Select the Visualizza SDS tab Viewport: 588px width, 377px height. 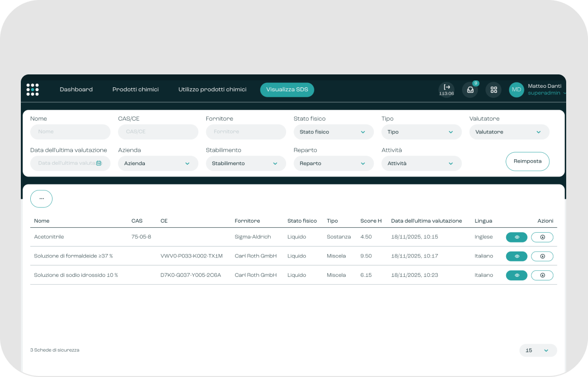[x=287, y=90]
